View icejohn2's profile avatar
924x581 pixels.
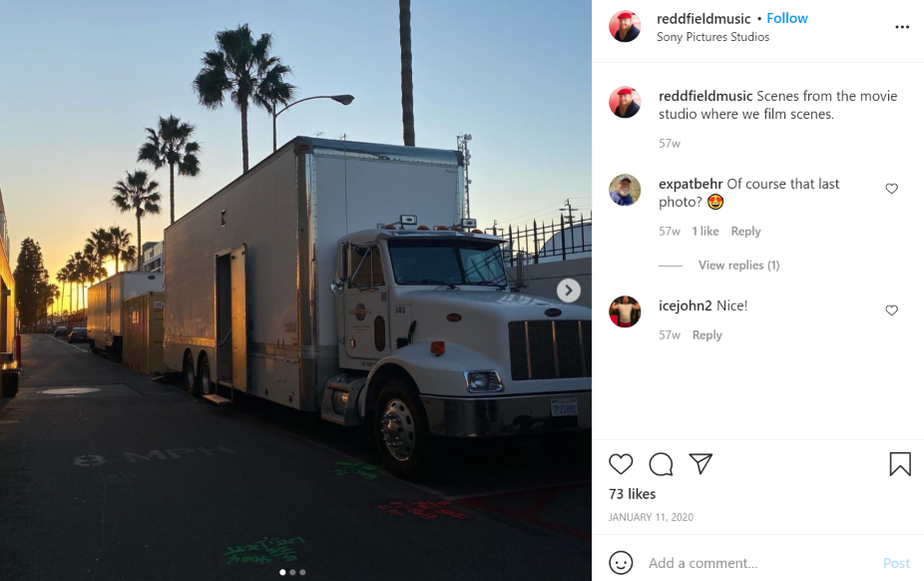625,311
